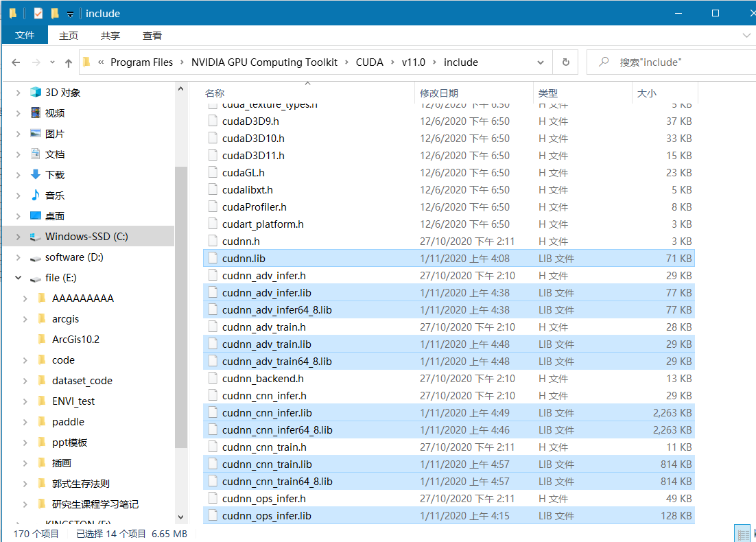Switch to the 查看 ribbon tab
The width and height of the screenshot is (756, 542).
click(152, 35)
